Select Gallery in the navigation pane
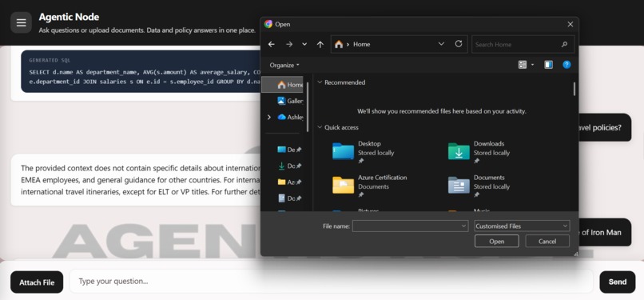Screen dimensions: 644x300 point(290,101)
